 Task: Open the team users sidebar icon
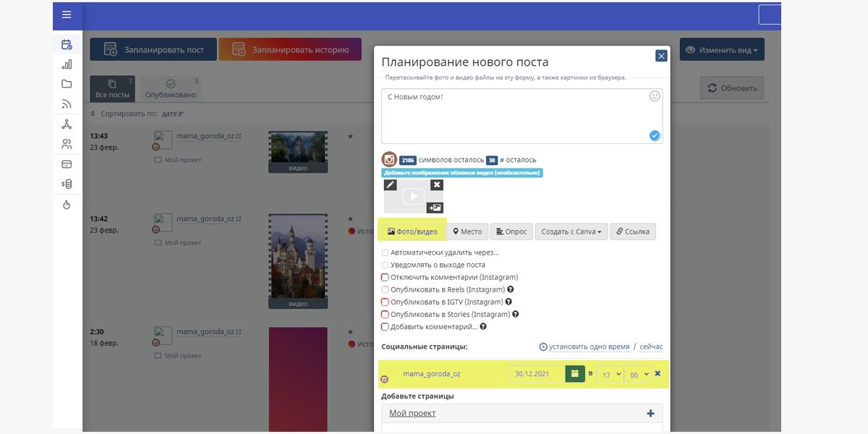67,144
